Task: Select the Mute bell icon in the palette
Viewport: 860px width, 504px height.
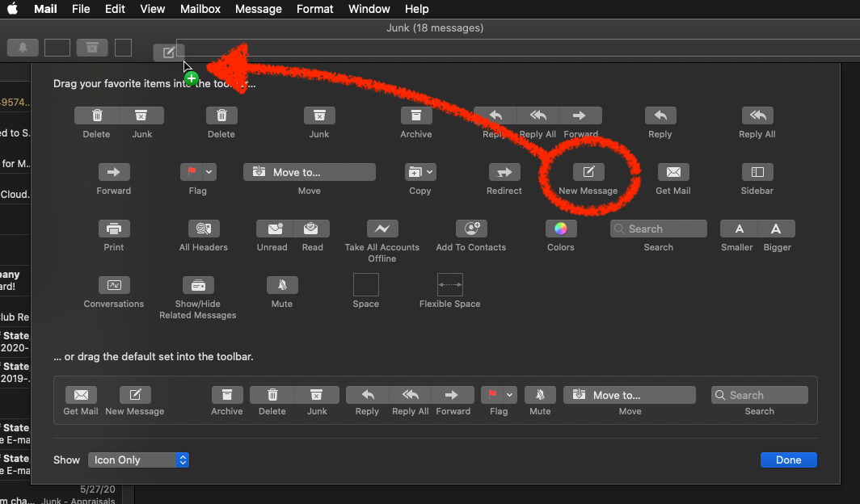Action: 282,285
